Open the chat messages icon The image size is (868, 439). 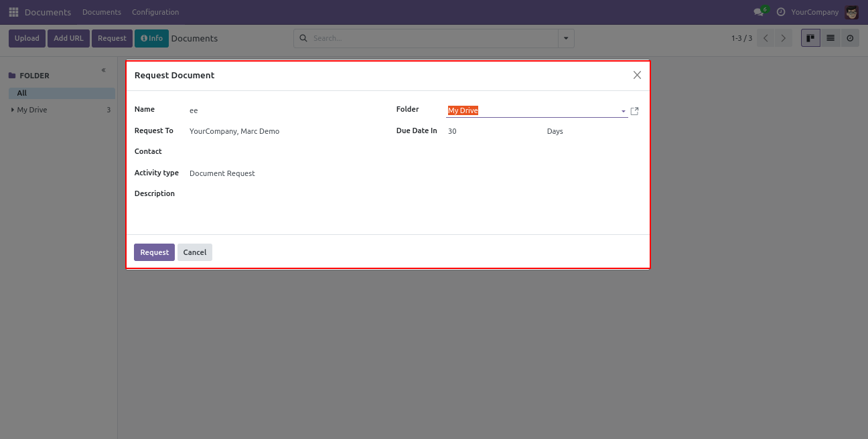click(759, 12)
